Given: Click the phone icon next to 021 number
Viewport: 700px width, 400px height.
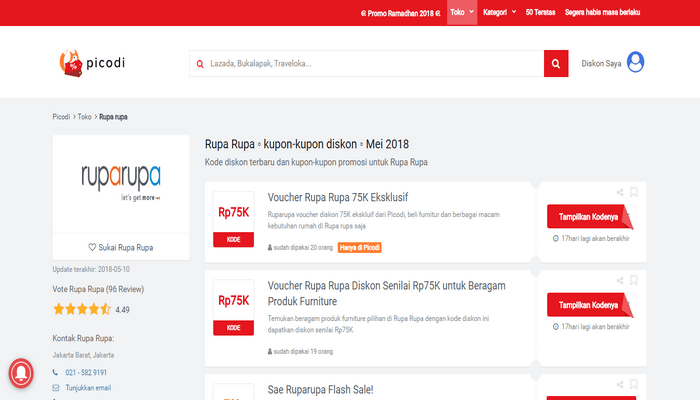Looking at the screenshot, I should 55,372.
